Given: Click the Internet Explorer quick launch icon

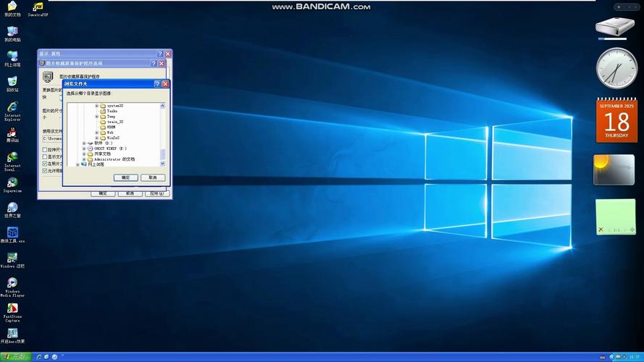Looking at the screenshot, I should click(x=38, y=357).
